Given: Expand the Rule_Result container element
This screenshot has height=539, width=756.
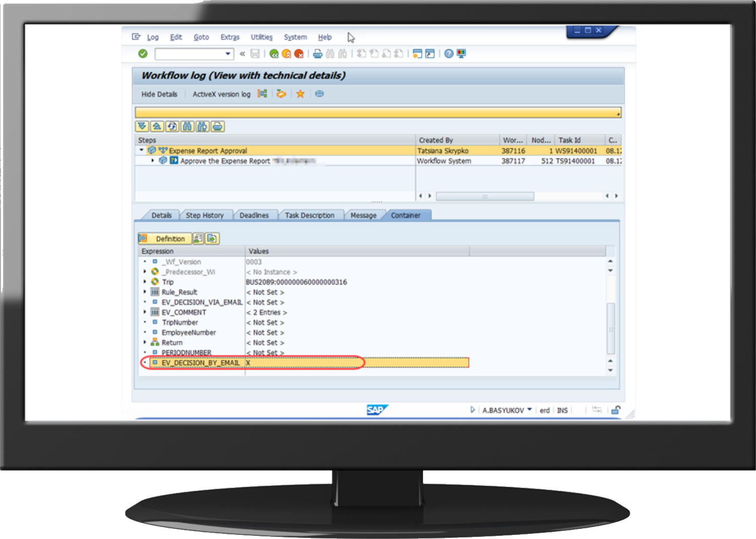Looking at the screenshot, I should pos(145,292).
